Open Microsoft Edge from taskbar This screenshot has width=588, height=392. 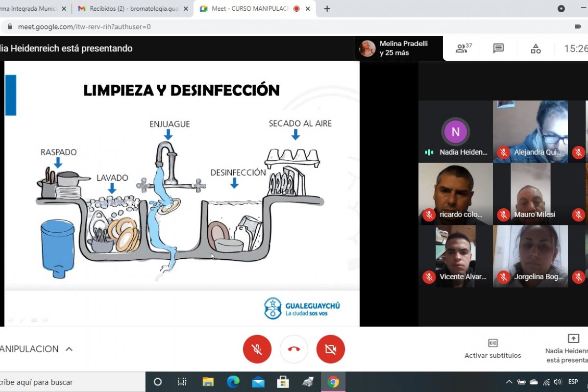[233, 382]
